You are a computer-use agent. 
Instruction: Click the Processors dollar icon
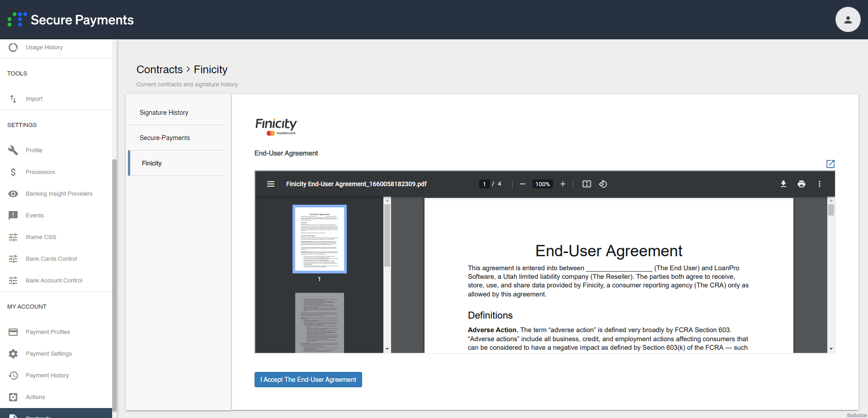pyautogui.click(x=13, y=172)
